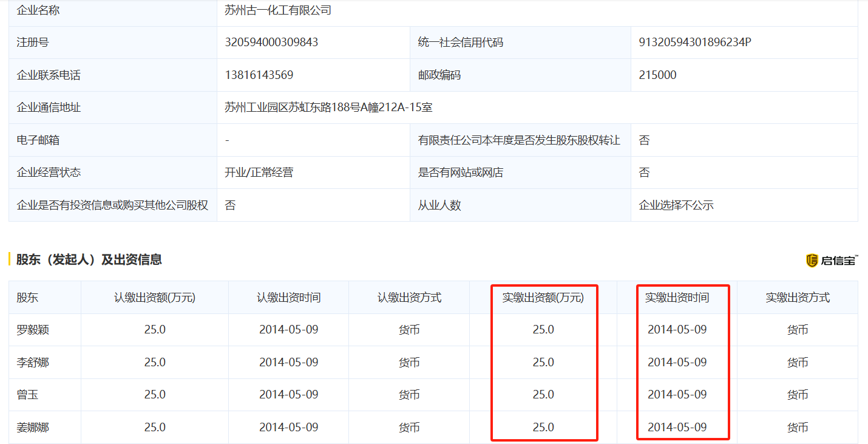
Task: Select shareholder 曾玉 in the table
Action: pyautogui.click(x=25, y=394)
